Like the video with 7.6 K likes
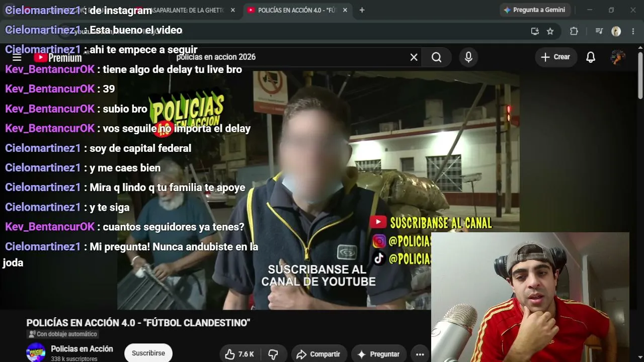This screenshot has height=362, width=644. click(x=239, y=354)
